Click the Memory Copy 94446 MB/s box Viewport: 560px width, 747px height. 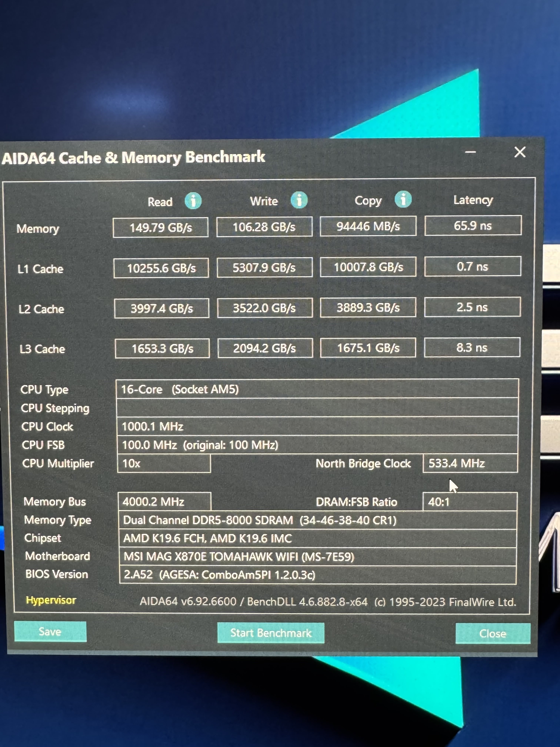[368, 226]
